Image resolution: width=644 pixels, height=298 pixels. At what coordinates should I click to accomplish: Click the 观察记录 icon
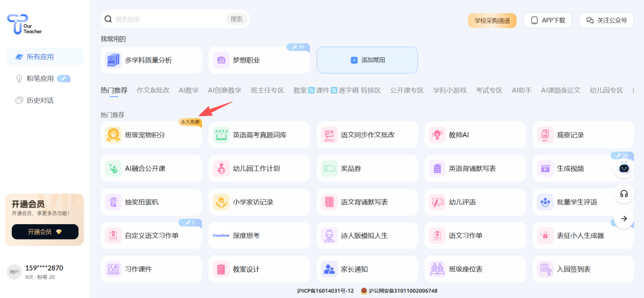[546, 135]
